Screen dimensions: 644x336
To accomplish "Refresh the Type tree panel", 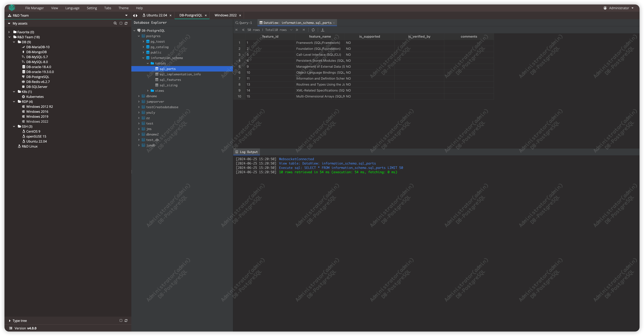I will 126,320.
